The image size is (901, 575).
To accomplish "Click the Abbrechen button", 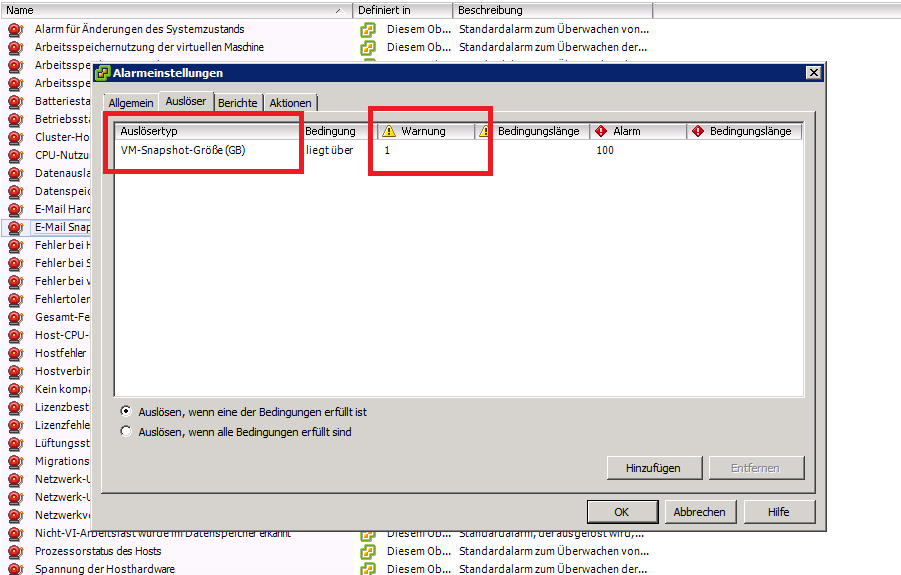I will [x=699, y=511].
